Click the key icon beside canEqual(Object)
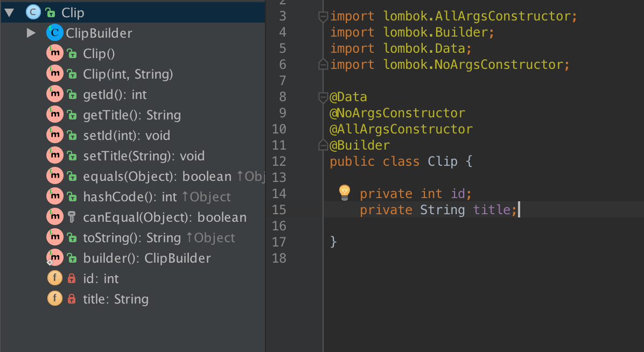The width and height of the screenshot is (644, 352). (x=72, y=217)
